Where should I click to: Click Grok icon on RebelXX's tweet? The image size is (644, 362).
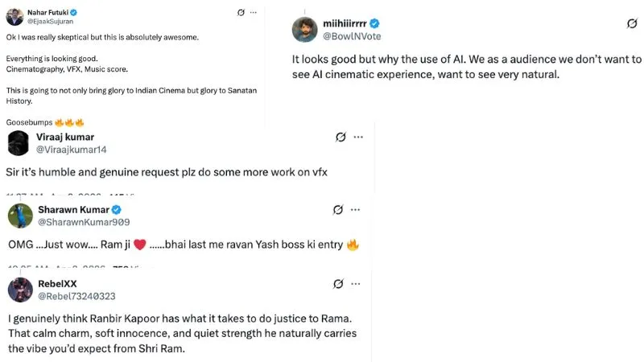point(339,284)
